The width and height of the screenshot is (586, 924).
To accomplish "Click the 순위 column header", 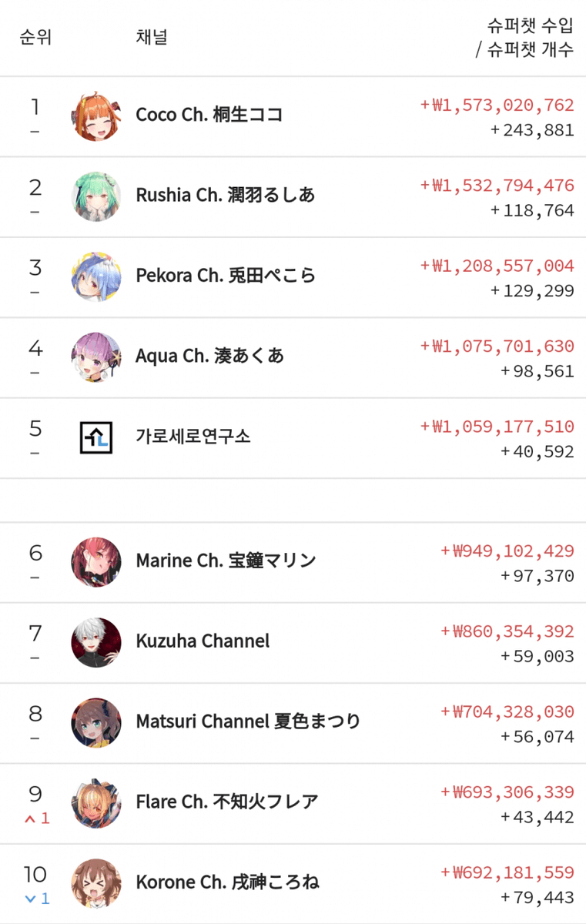I will (35, 37).
